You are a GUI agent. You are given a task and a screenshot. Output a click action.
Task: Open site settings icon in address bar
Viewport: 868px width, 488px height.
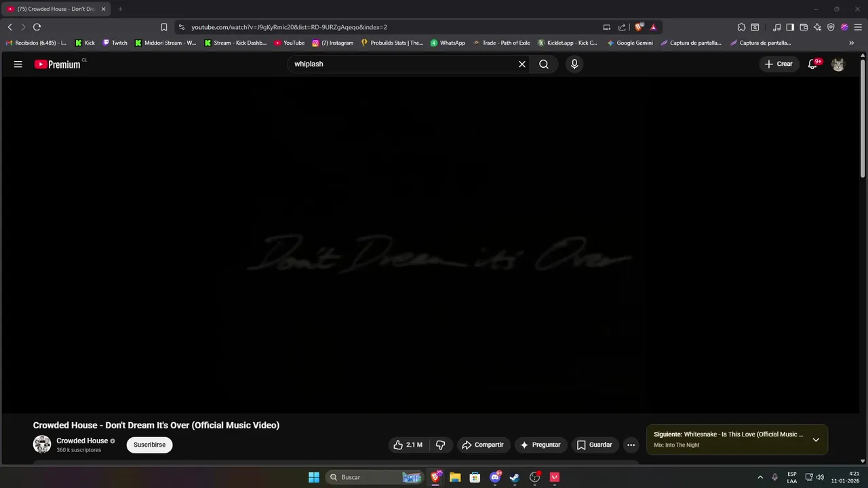pos(181,27)
